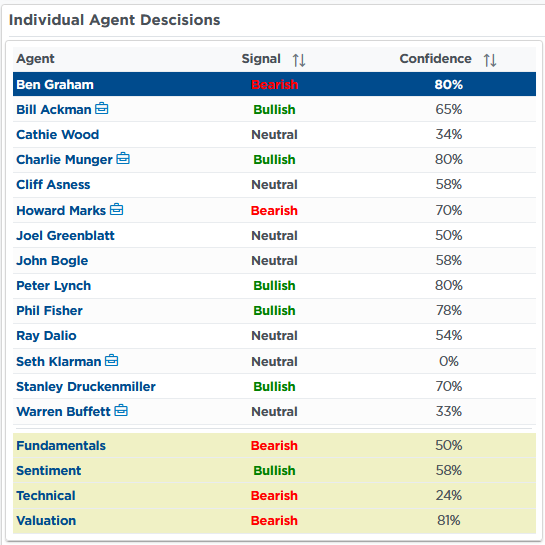
Task: Click the Fundamentals analysis row
Action: (x=274, y=446)
